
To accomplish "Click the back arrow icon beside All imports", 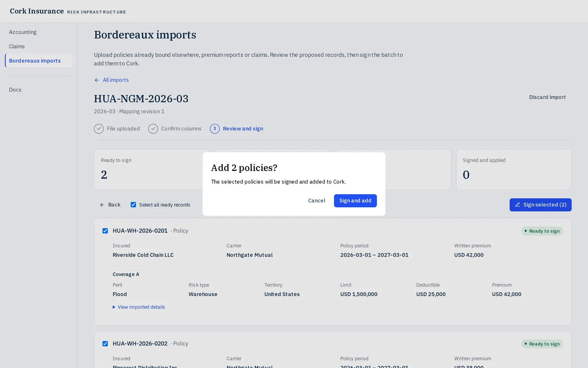I will [97, 80].
